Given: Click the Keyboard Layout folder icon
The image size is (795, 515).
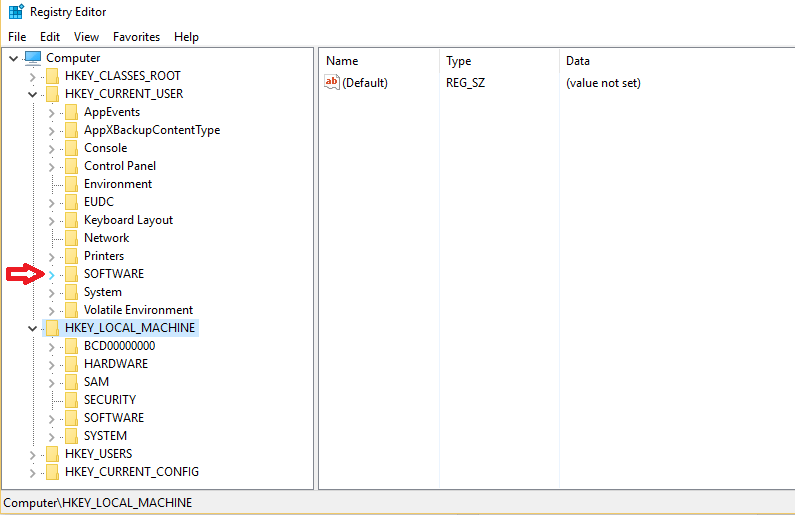Looking at the screenshot, I should click(x=71, y=220).
